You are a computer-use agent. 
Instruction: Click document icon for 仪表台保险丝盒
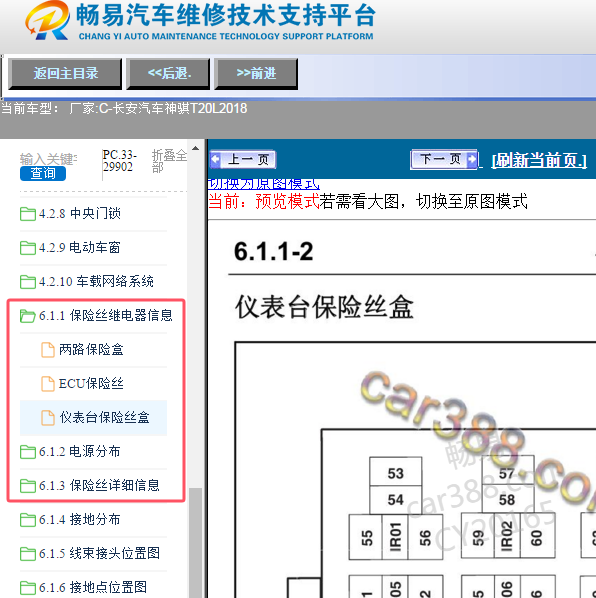[x=48, y=418]
